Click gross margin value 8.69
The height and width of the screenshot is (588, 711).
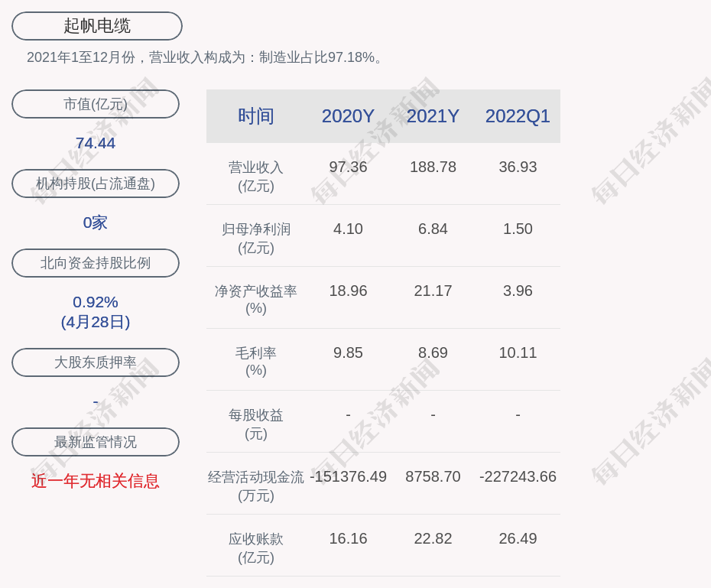tap(433, 352)
